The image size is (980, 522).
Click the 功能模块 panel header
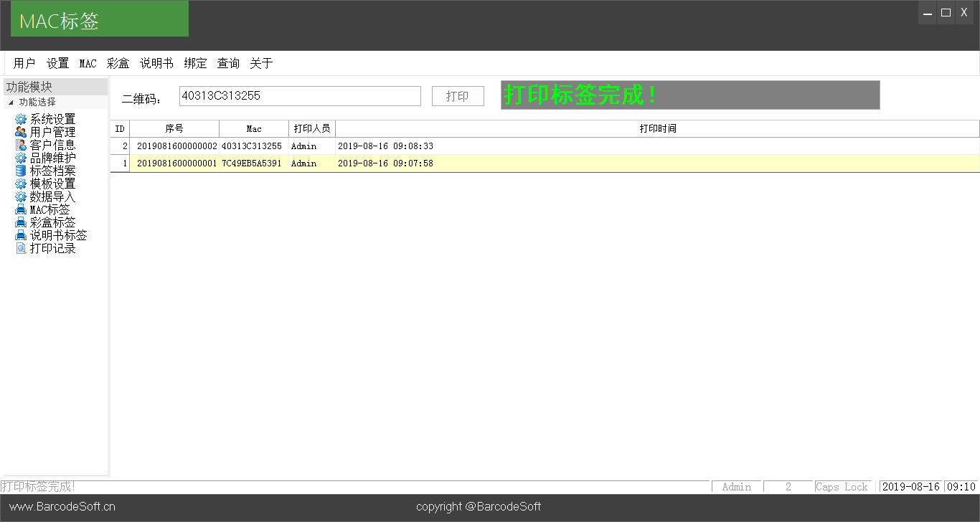tap(55, 87)
